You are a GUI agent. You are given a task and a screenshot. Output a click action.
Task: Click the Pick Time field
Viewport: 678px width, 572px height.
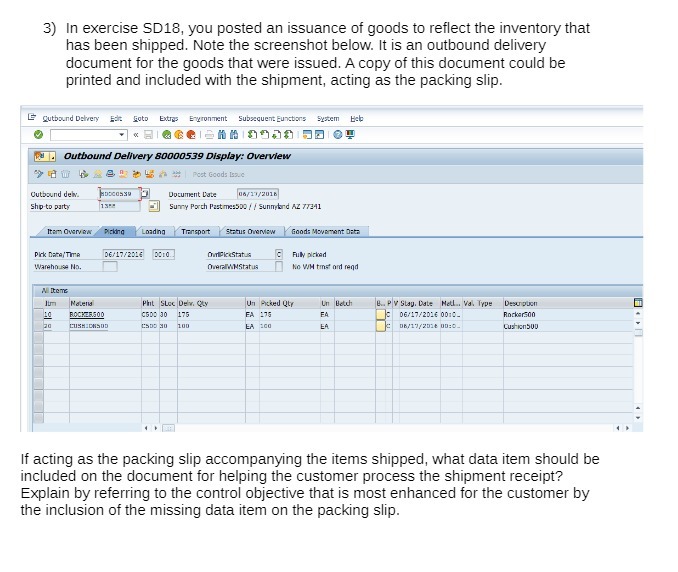pyautogui.click(x=163, y=254)
